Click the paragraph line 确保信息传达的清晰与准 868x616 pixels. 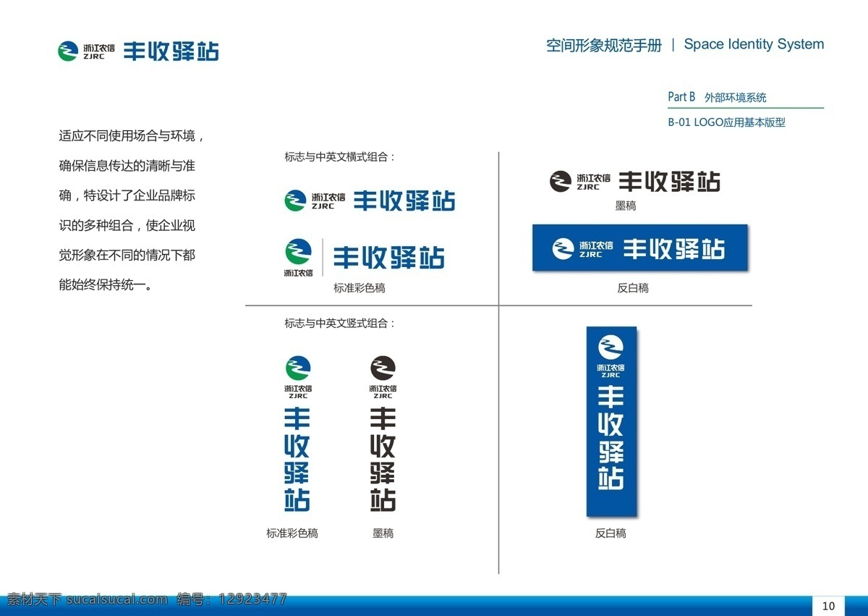[127, 166]
